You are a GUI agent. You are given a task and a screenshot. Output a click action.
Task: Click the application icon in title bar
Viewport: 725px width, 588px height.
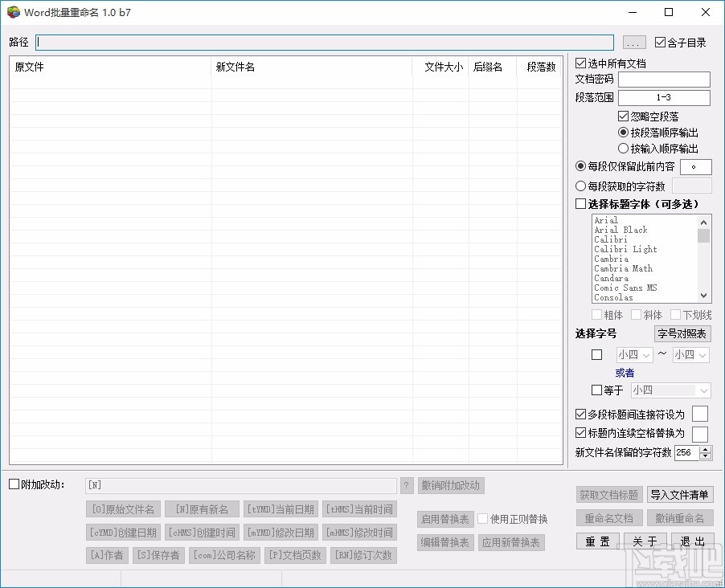[x=12, y=12]
